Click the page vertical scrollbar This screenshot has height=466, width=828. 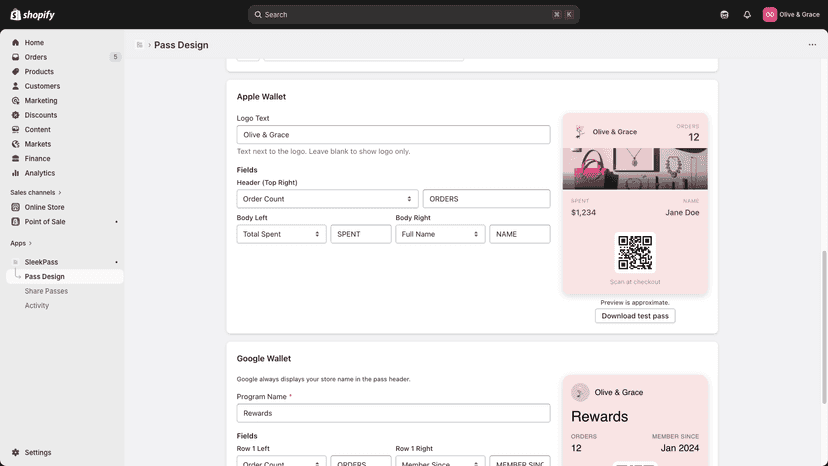[824, 328]
